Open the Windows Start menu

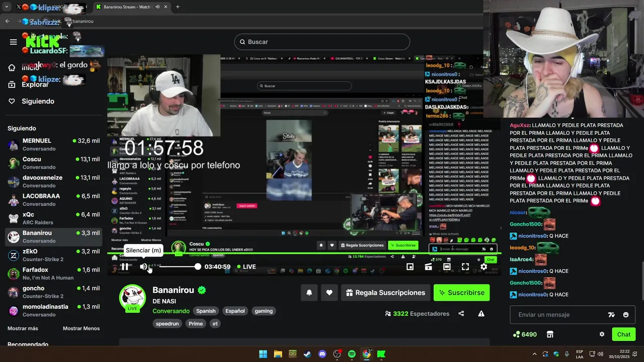point(263,354)
